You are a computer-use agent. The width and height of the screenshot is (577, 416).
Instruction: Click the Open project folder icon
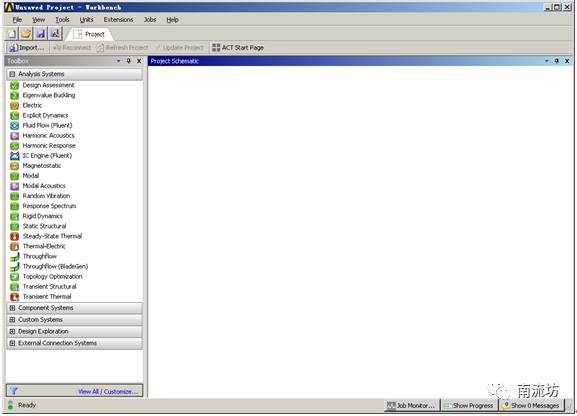[26, 34]
